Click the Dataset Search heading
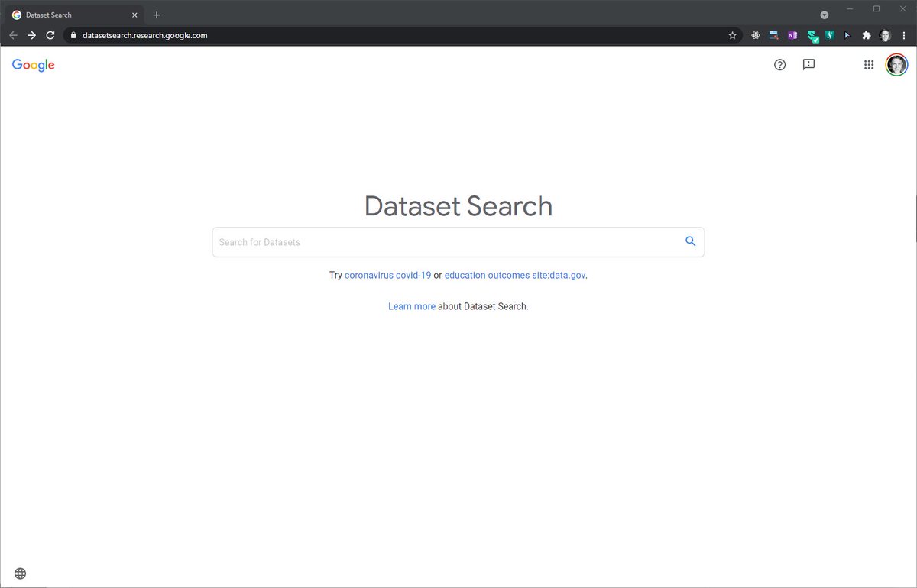The height and width of the screenshot is (588, 917). coord(458,206)
